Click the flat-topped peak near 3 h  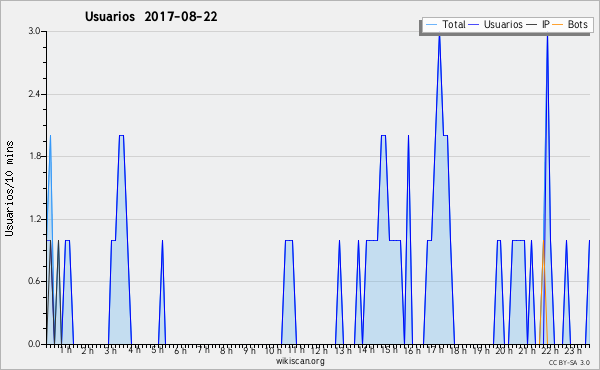(121, 135)
